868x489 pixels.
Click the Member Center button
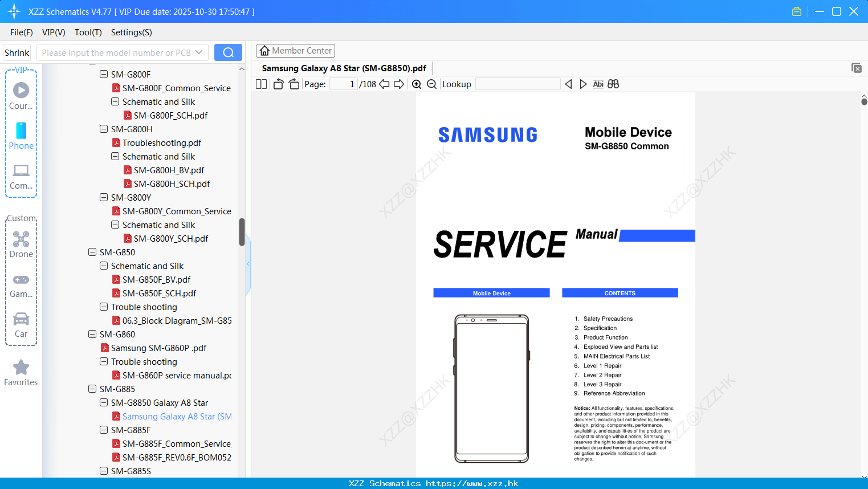295,50
